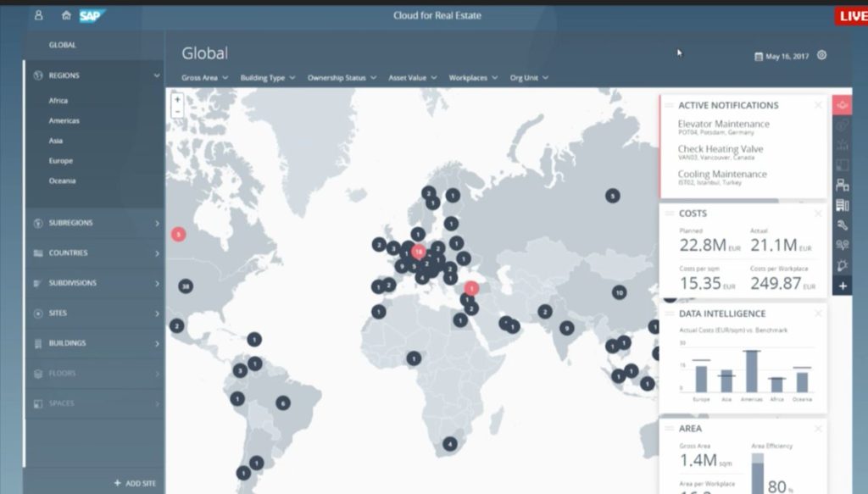The image size is (868, 494).
Task: Expand the Sites section
Action: [x=95, y=314]
